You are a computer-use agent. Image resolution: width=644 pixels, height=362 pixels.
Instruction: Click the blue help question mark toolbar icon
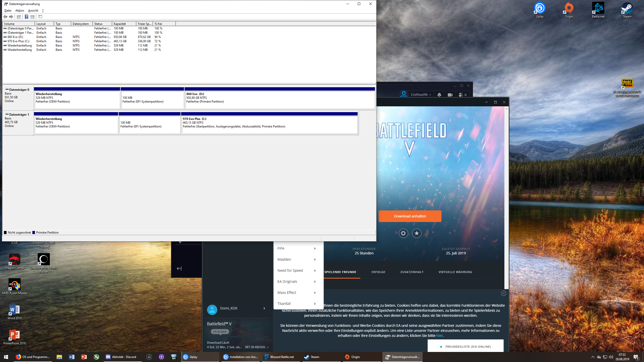pyautogui.click(x=26, y=17)
